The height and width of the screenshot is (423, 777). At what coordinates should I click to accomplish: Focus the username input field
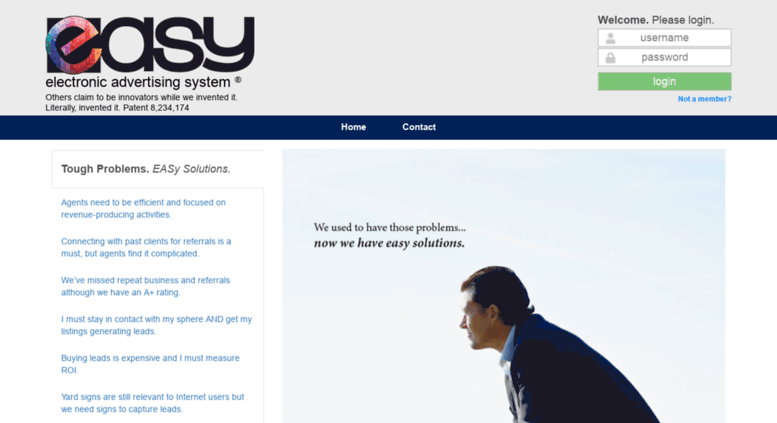[x=664, y=38]
